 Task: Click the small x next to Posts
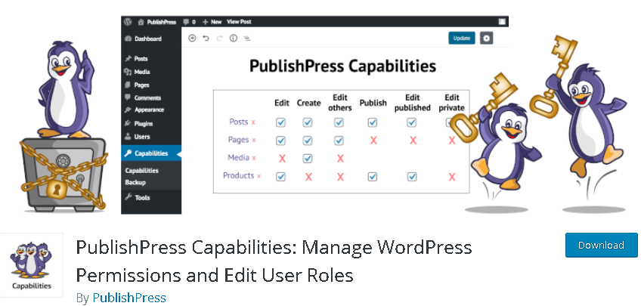point(253,122)
